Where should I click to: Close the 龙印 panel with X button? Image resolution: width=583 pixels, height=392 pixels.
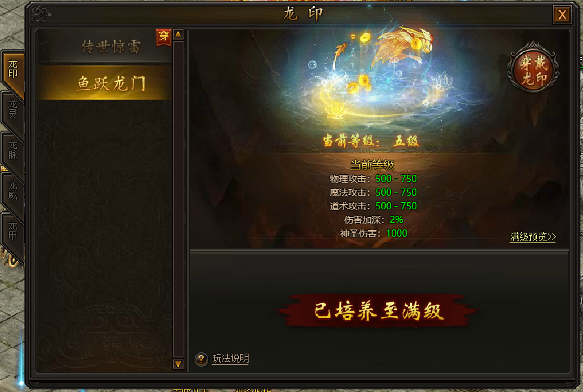[562, 15]
